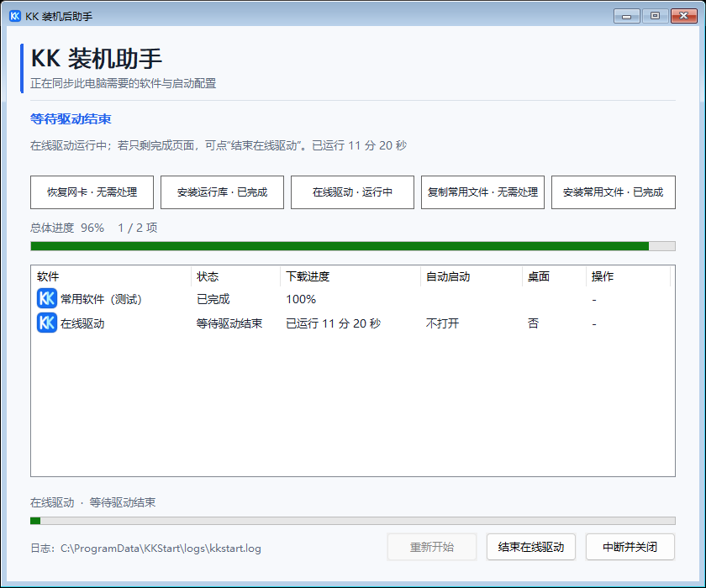Click the 结束在线驱动 button
706x588 pixels.
point(531,547)
